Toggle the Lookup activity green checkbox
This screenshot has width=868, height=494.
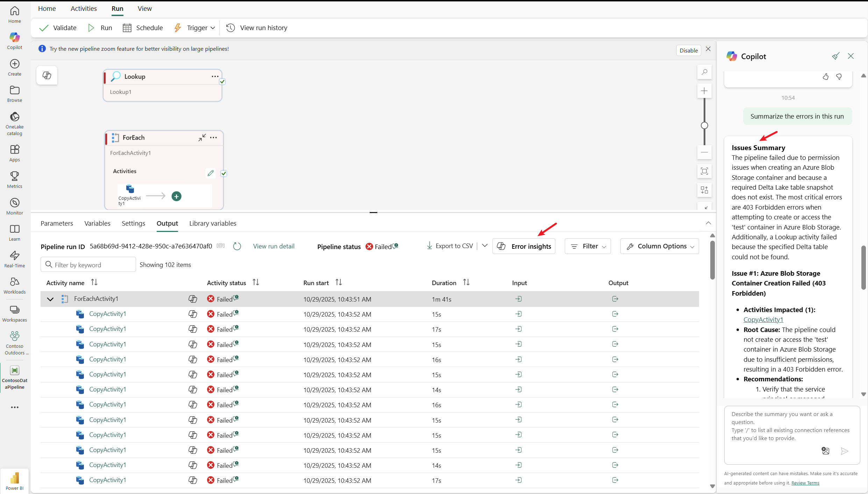point(222,82)
